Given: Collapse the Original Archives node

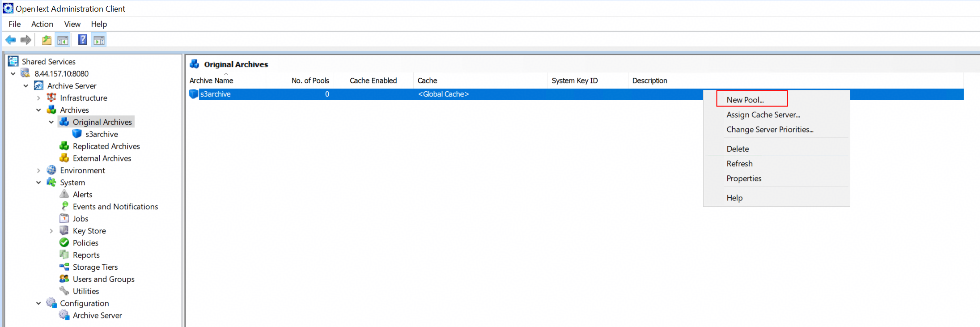Looking at the screenshot, I should point(51,122).
